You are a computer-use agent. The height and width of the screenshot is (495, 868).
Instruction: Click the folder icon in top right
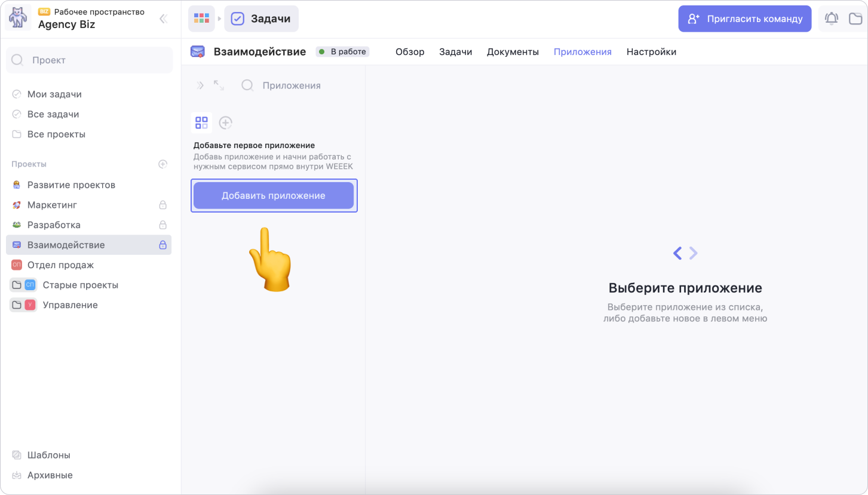(855, 19)
